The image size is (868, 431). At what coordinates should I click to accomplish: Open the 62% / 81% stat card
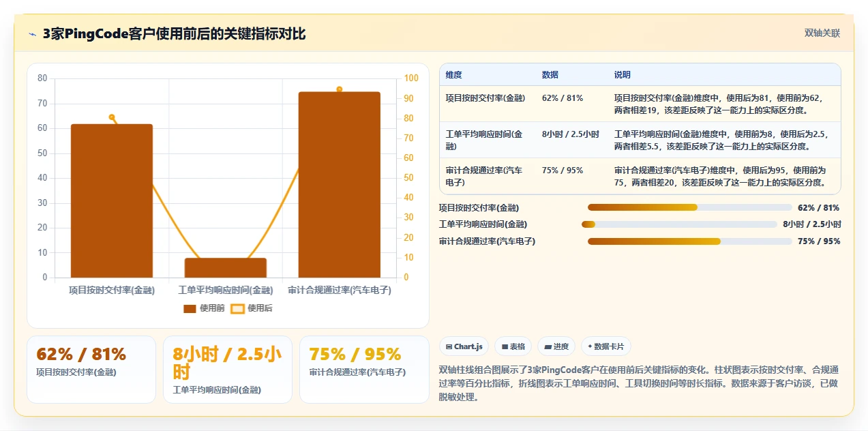point(91,369)
